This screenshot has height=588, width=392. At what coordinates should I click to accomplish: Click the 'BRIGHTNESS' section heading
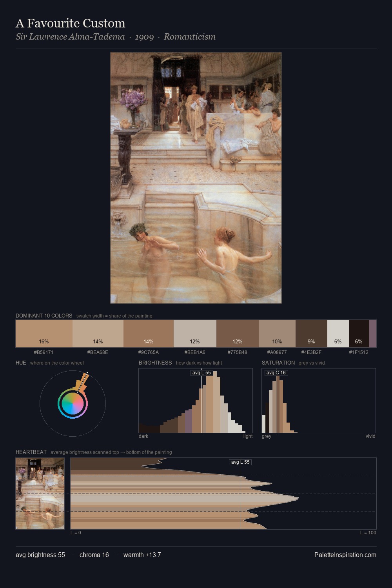point(155,363)
